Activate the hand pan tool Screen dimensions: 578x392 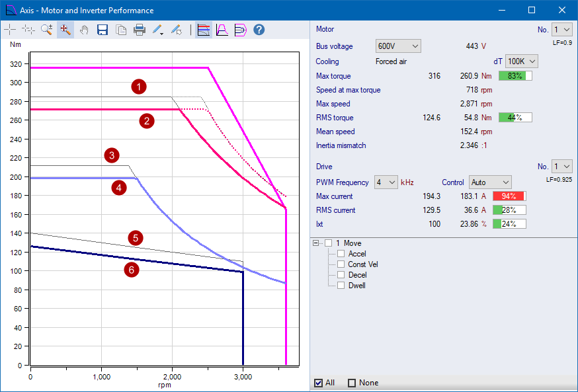84,29
